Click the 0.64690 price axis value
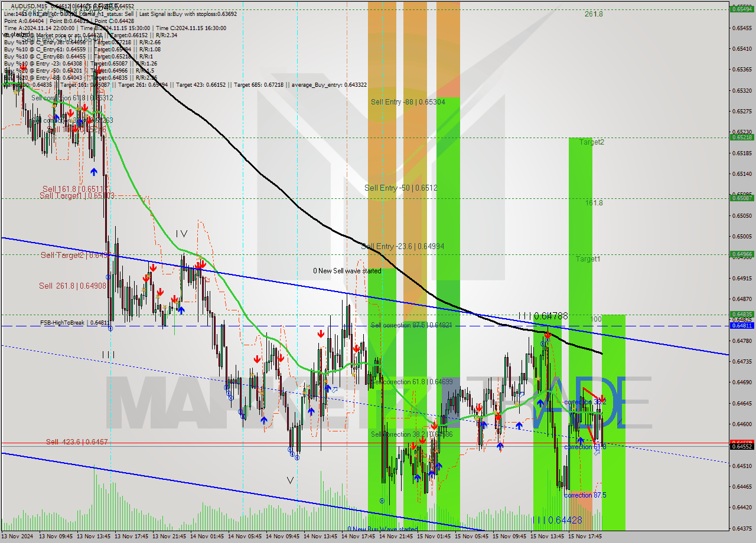The image size is (756, 543). pyautogui.click(x=741, y=382)
